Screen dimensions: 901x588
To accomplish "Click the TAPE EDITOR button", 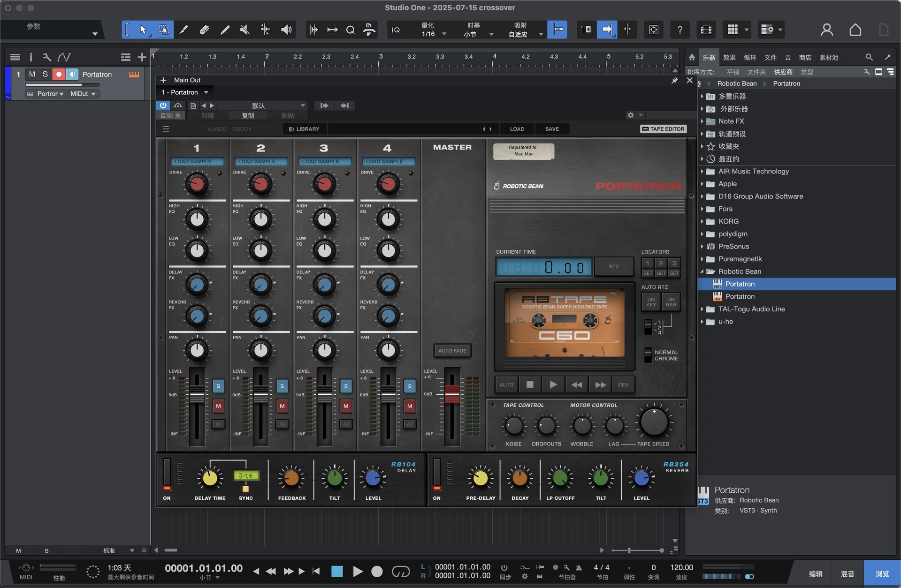I will tap(664, 129).
